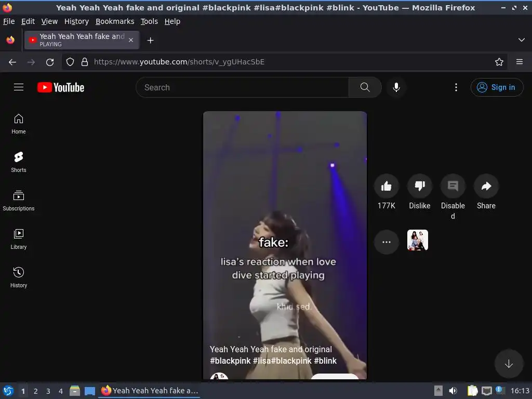Viewport: 532px width, 399px height.
Task: Click the eject removable media icon
Action: 438,391
